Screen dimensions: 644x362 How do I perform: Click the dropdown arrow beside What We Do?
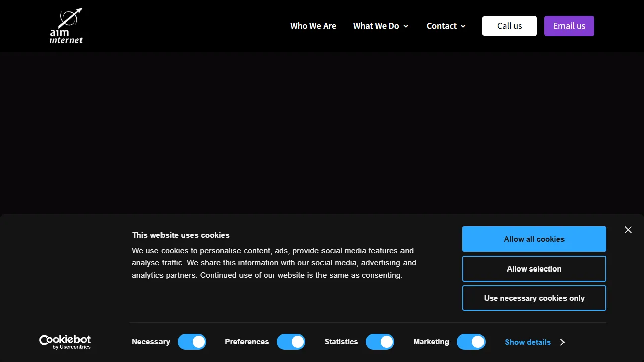point(406,26)
